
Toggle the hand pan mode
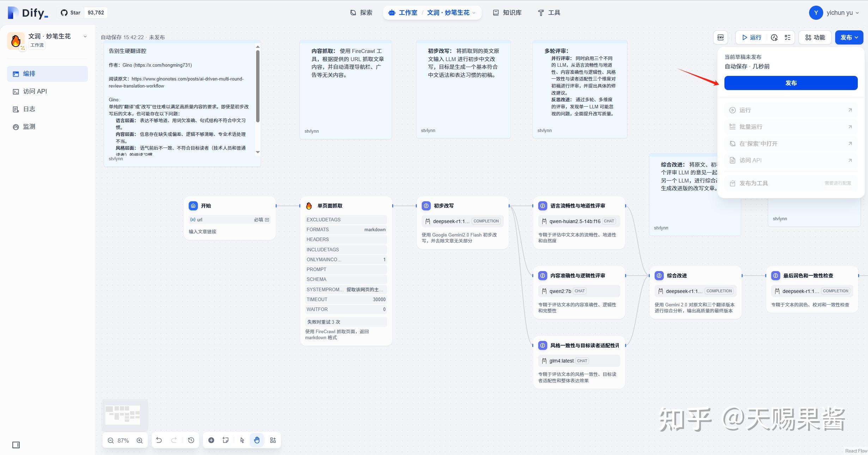point(257,440)
